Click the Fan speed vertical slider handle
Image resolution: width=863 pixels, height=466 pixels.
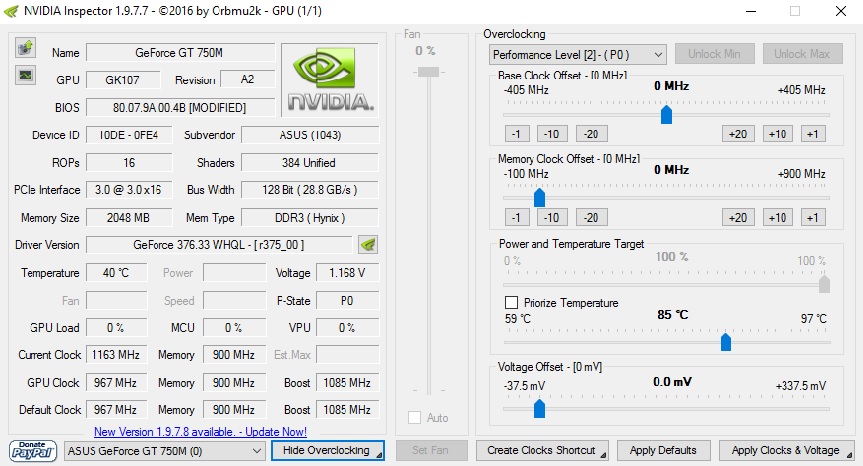[x=428, y=72]
